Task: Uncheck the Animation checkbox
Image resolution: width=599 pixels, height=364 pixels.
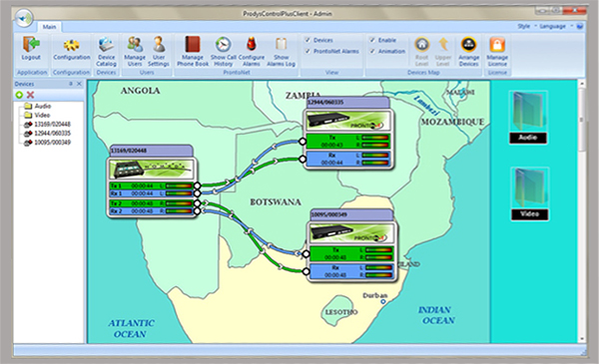Action: click(372, 51)
